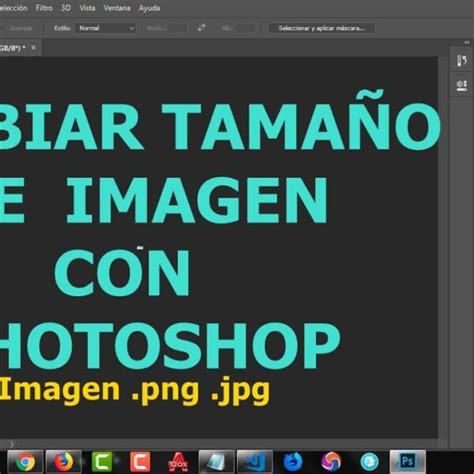
Task: Open Google Chrome from the taskbar
Action: click(x=25, y=462)
